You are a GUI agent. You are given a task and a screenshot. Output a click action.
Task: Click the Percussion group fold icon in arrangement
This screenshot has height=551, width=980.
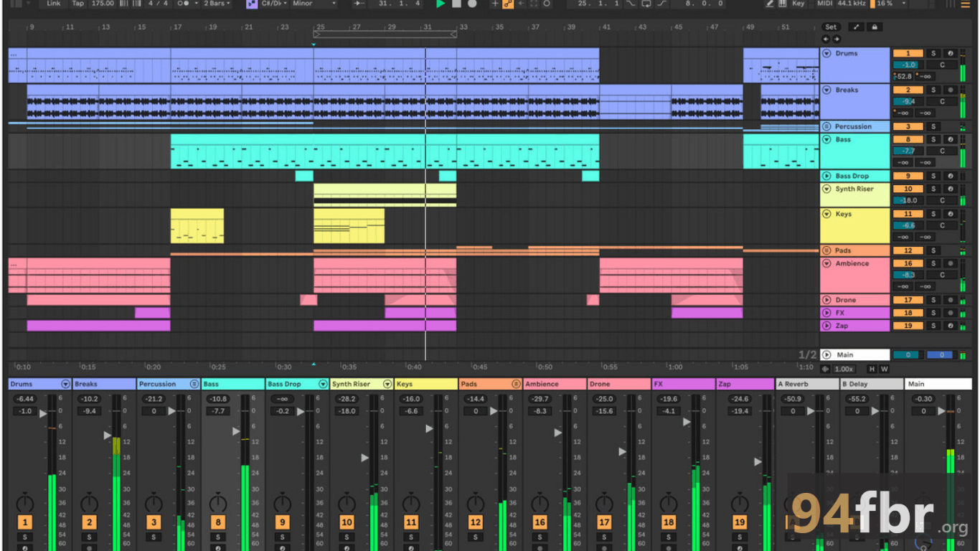click(x=826, y=126)
